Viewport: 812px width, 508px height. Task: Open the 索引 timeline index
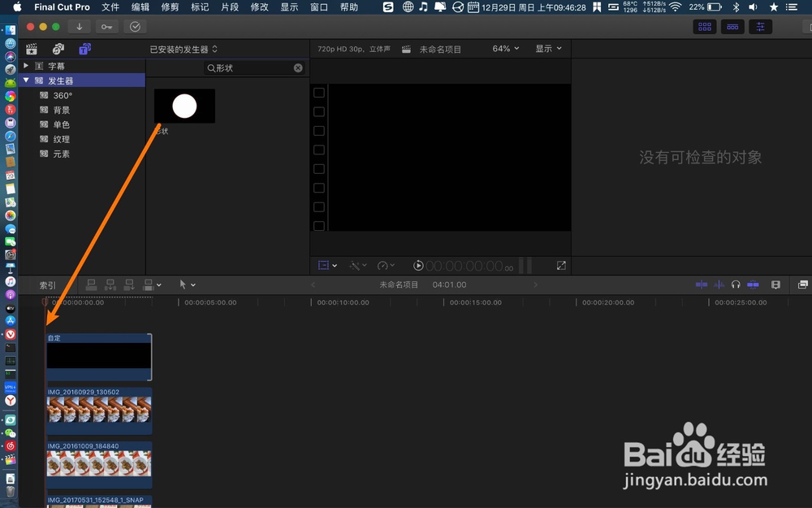click(x=48, y=285)
